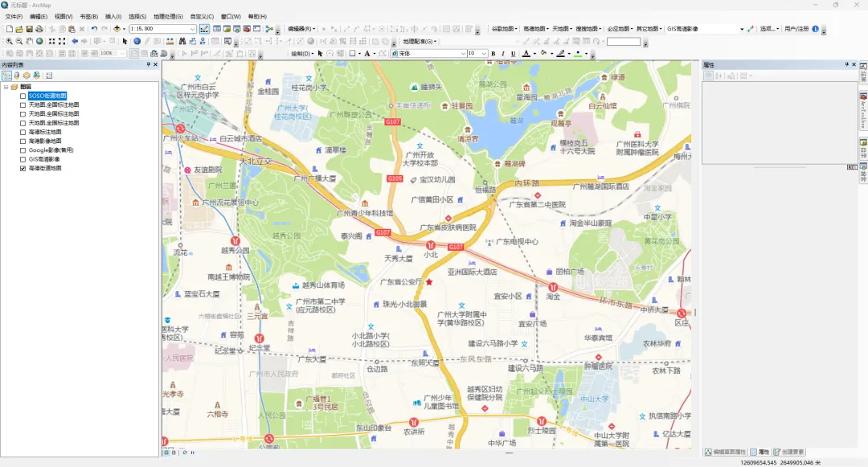Open the 必应地图 dropdown
This screenshot has height=467, width=868.
point(620,29)
